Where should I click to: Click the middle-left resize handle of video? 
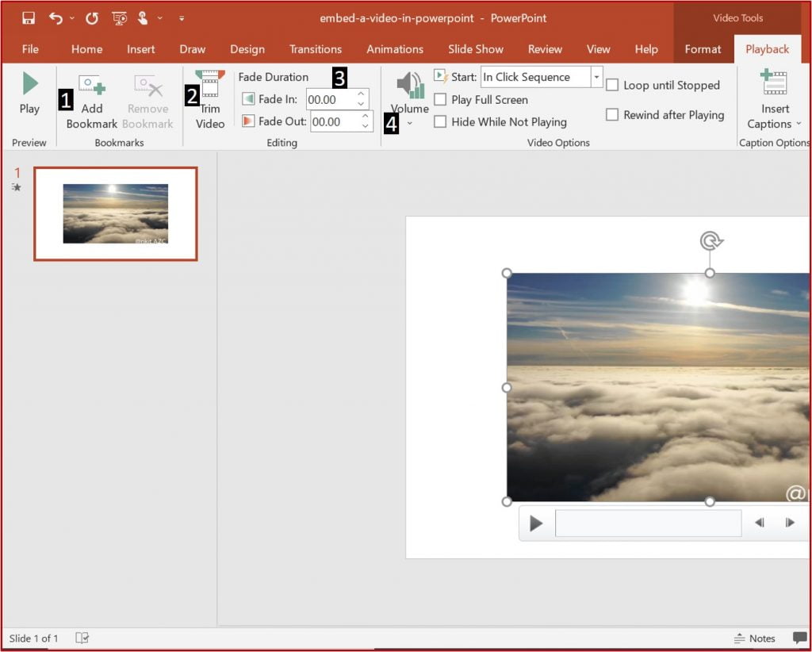pos(507,387)
